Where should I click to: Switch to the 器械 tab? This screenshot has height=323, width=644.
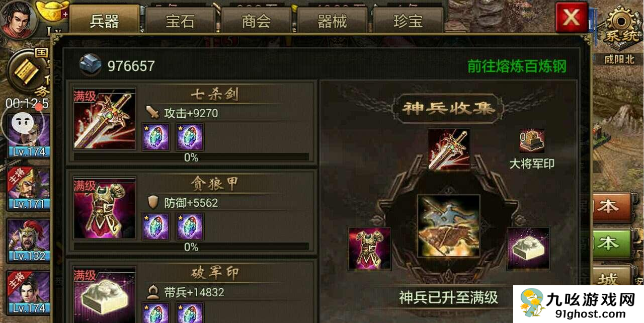332,22
